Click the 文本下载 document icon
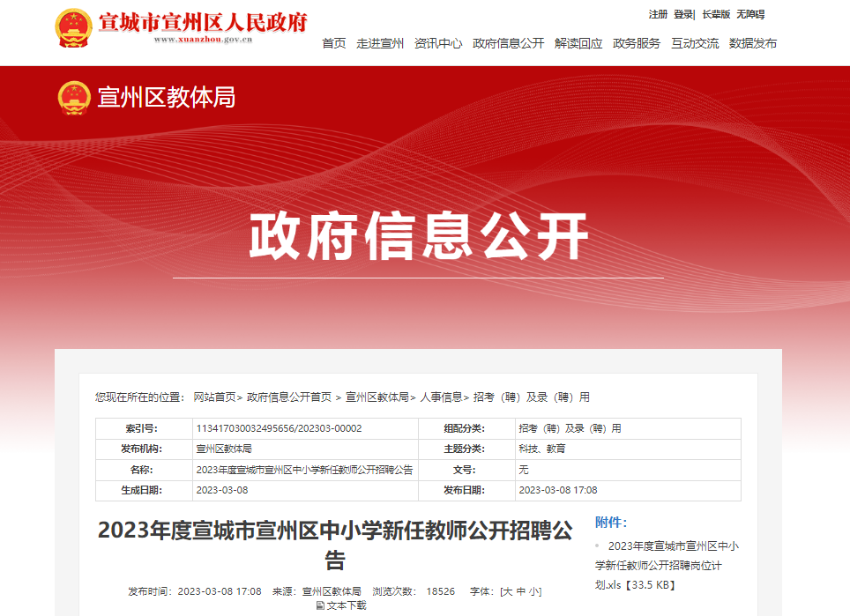 point(320,605)
